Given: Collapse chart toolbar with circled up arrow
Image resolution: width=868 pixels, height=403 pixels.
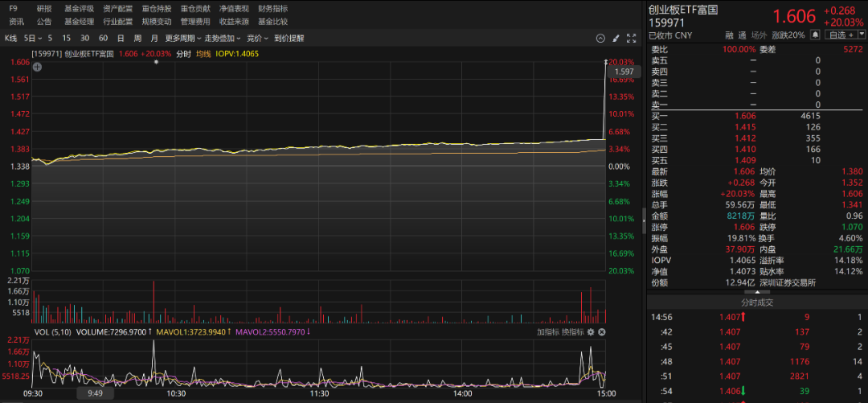Looking at the screenshot, I should coord(600,39).
